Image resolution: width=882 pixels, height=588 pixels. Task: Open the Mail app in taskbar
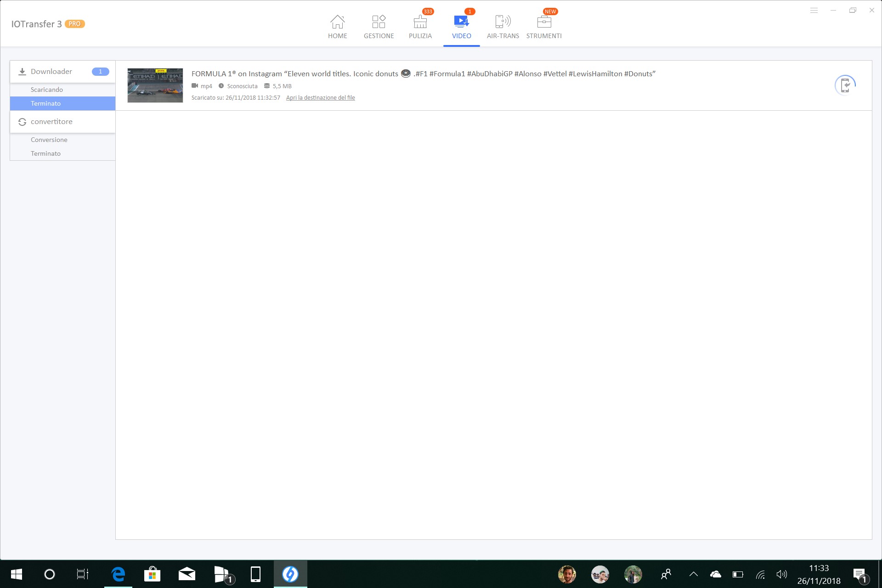coord(187,574)
